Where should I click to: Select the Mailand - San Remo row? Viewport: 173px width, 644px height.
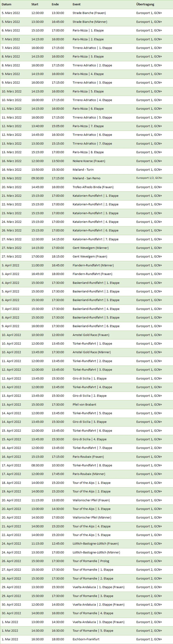(86, 178)
